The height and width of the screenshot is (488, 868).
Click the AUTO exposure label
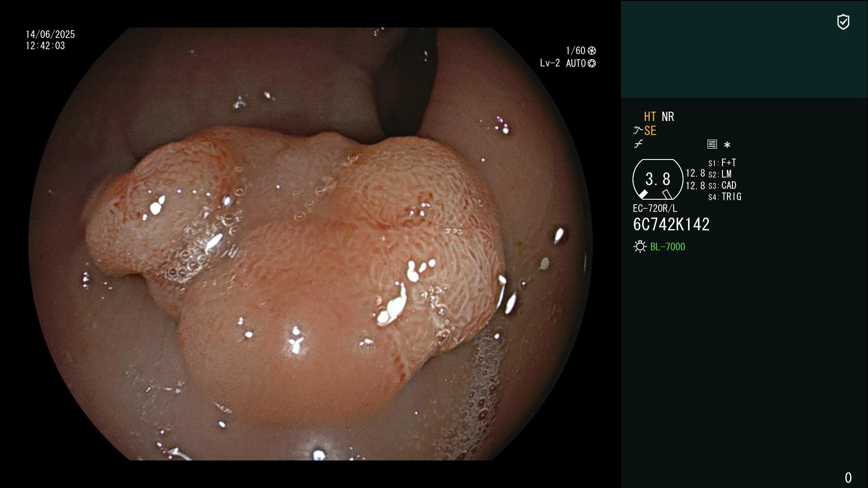[576, 64]
